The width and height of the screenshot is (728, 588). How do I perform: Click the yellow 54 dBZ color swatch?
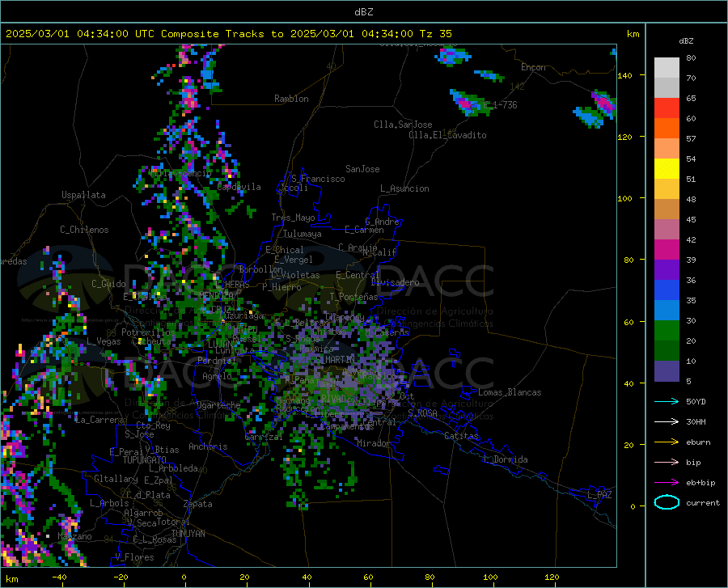click(667, 169)
